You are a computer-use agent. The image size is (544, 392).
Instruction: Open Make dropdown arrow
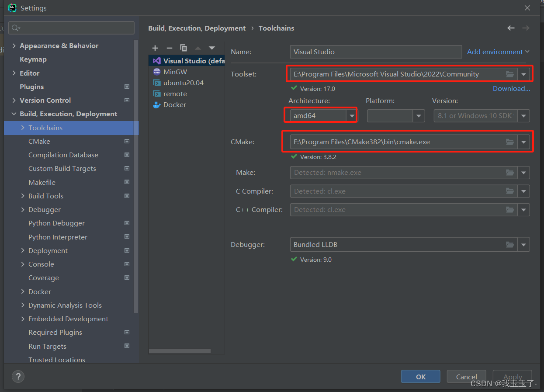click(x=523, y=173)
